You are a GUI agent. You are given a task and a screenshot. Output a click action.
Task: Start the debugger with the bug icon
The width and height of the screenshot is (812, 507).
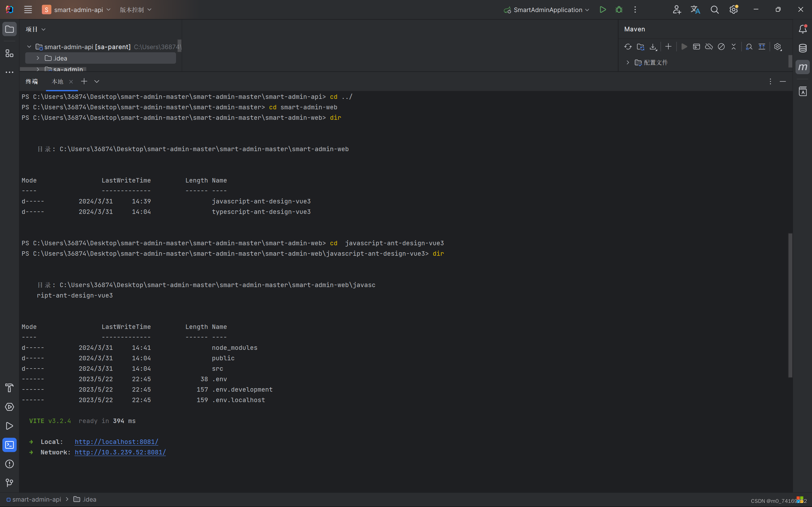[619, 10]
